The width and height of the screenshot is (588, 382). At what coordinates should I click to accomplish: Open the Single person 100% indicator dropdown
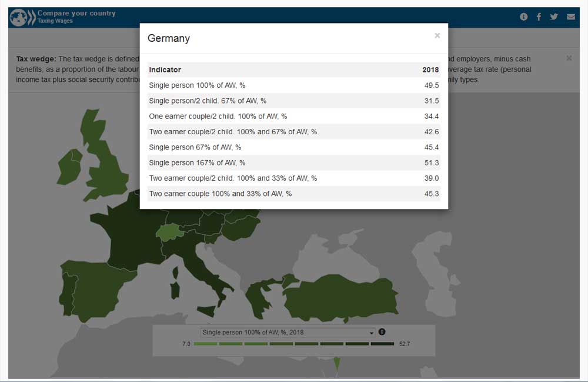coord(288,333)
